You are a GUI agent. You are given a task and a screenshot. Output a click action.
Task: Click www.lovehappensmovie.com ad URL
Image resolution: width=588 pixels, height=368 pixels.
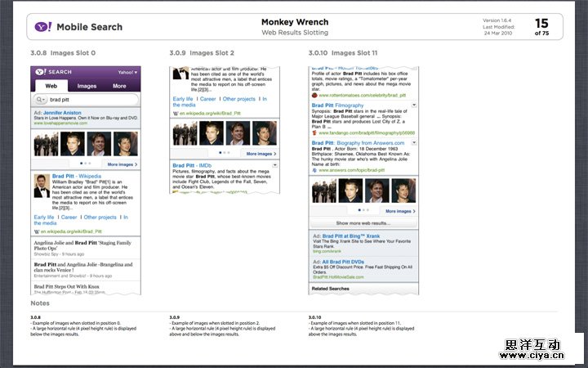point(60,123)
